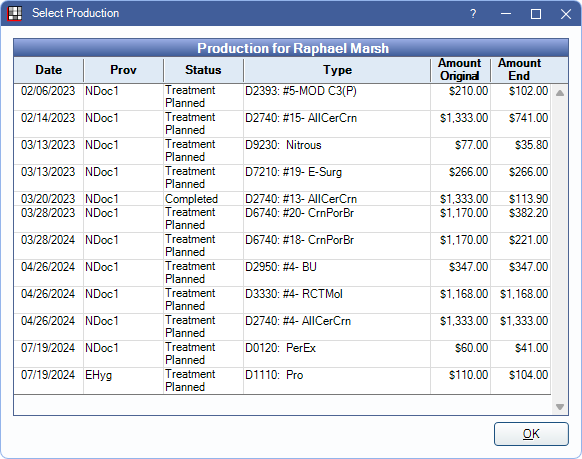Screen dimensions: 582x459
Task: Click the Open Dental app icon in title bar
Action: 15,14
